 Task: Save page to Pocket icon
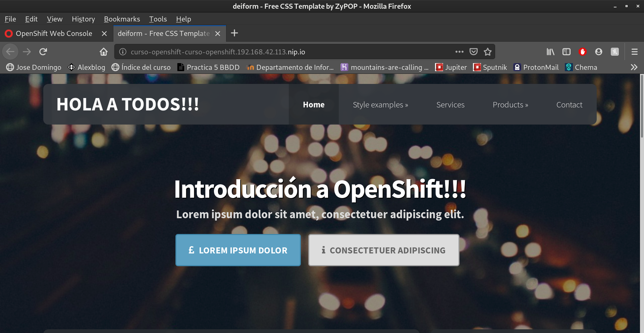coord(473,52)
